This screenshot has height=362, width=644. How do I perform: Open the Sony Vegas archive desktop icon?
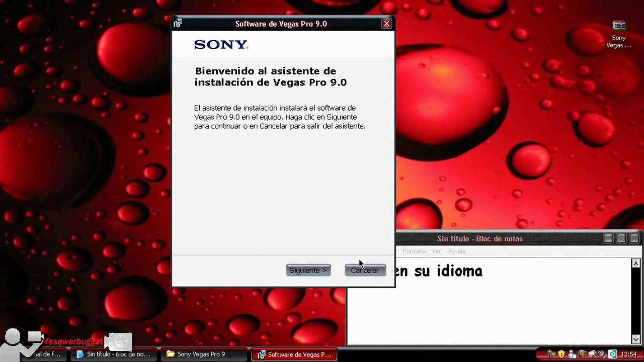[619, 34]
